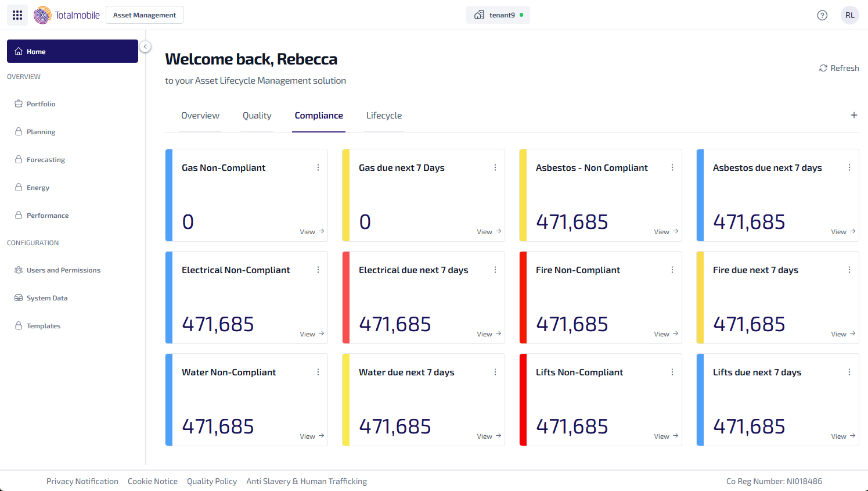Collapse the left sidebar with chevron
Viewport: 868px width, 491px height.
pos(145,46)
